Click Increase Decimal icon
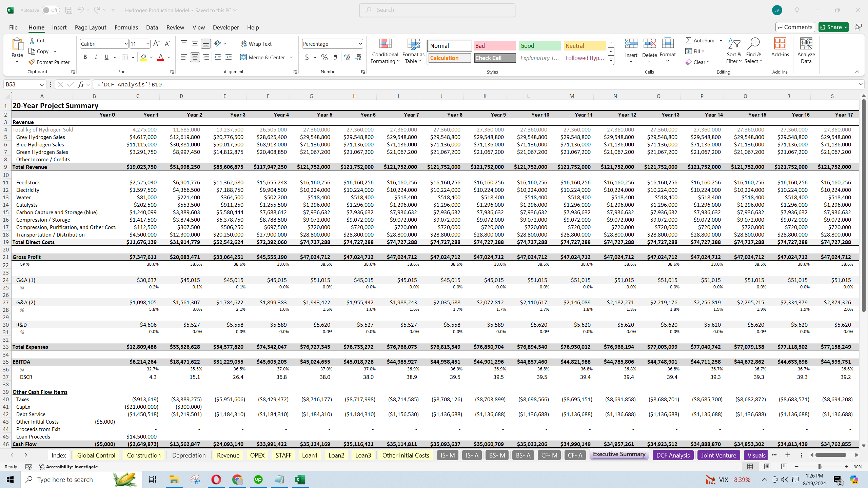 [347, 57]
